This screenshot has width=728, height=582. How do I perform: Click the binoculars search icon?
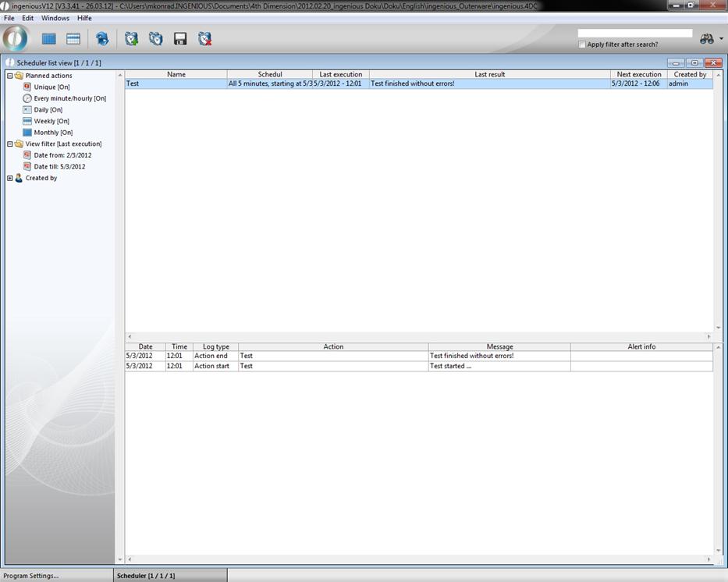(707, 39)
